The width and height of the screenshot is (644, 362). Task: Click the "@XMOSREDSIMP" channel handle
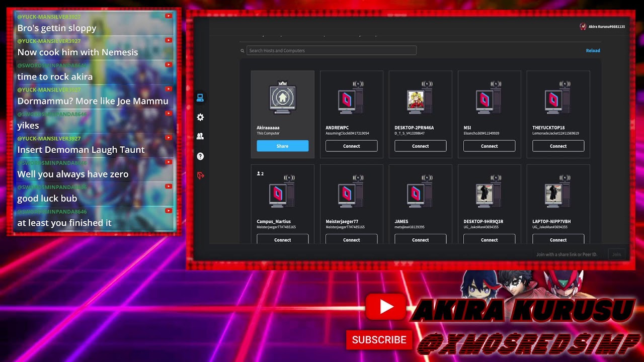(528, 344)
